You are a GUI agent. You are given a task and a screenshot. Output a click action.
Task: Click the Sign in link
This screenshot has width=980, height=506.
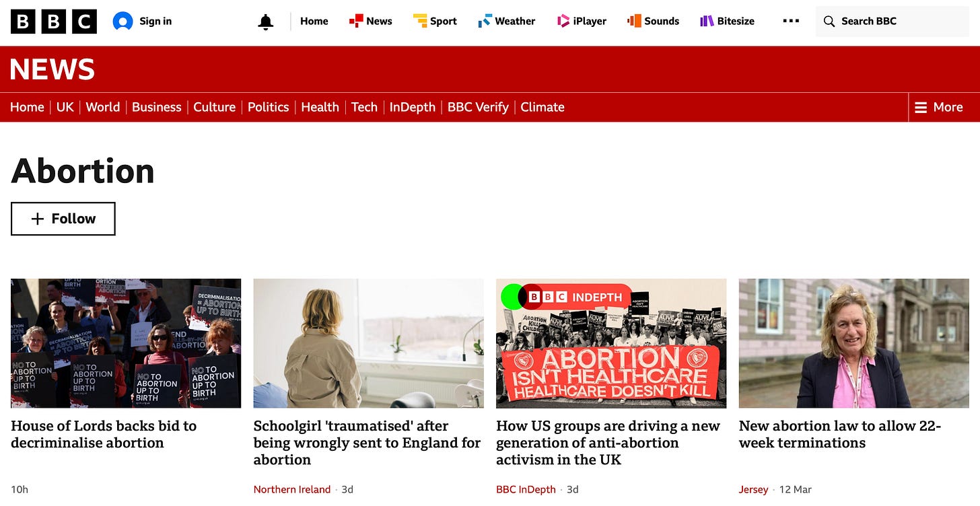point(155,22)
